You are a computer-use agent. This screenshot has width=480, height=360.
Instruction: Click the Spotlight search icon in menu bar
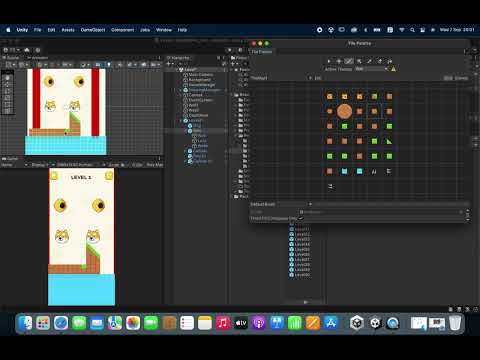pyautogui.click(x=412, y=30)
